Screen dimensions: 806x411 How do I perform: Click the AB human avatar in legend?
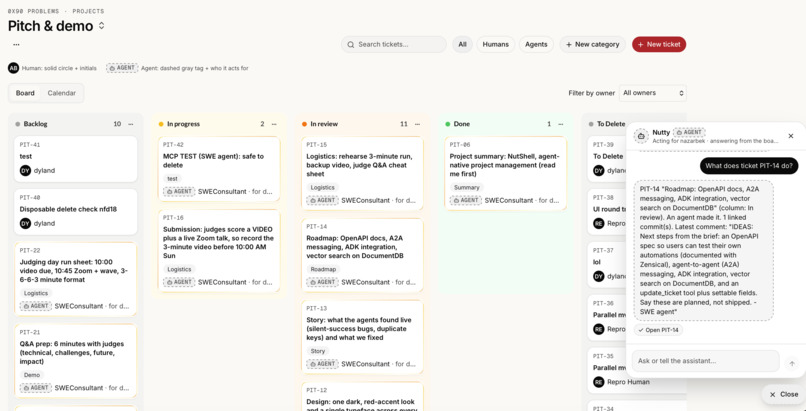coord(13,68)
